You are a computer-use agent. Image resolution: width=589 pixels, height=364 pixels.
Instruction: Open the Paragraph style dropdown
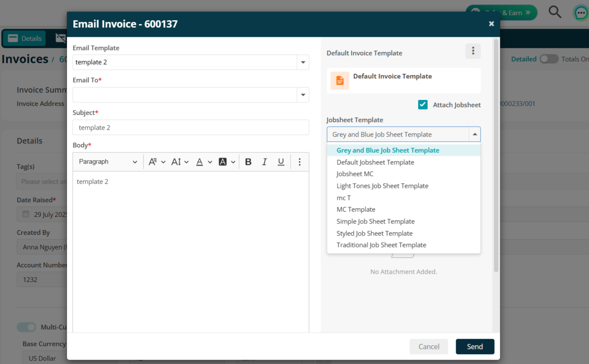pyautogui.click(x=108, y=162)
